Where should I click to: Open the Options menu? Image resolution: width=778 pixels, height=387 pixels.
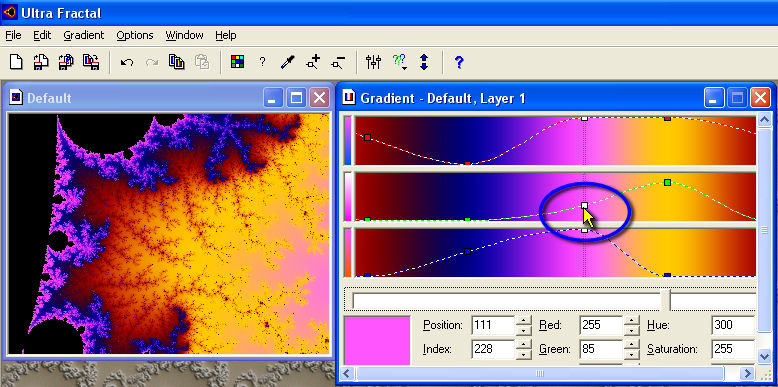(x=135, y=35)
